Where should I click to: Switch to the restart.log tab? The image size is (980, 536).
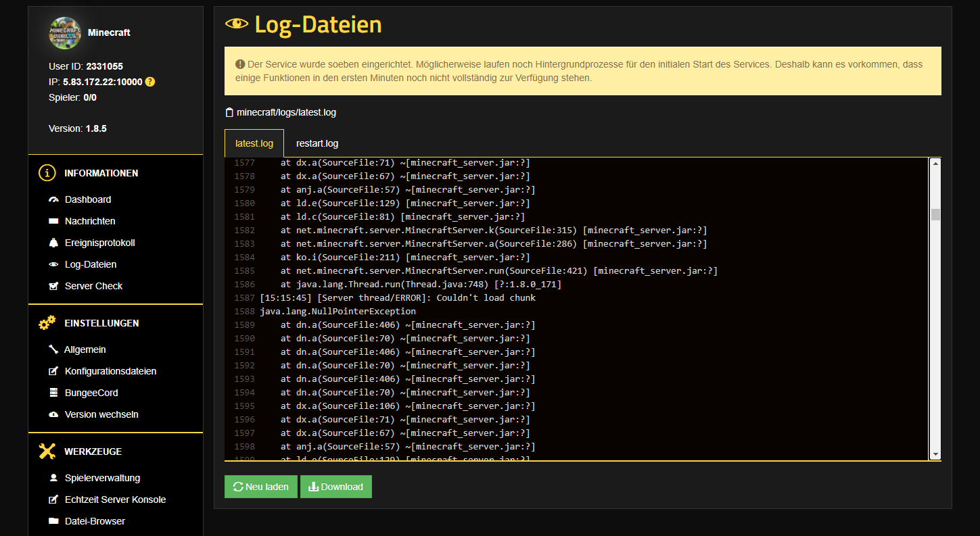[x=317, y=143]
